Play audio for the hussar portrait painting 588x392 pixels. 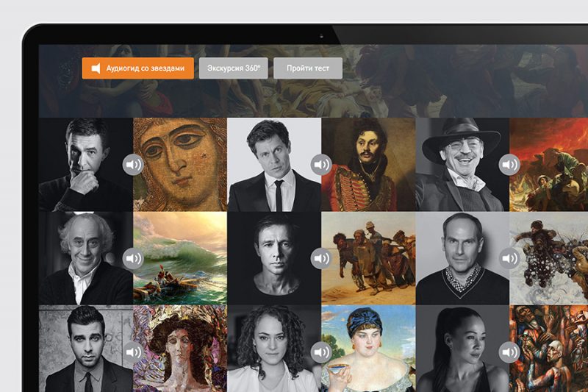(321, 165)
